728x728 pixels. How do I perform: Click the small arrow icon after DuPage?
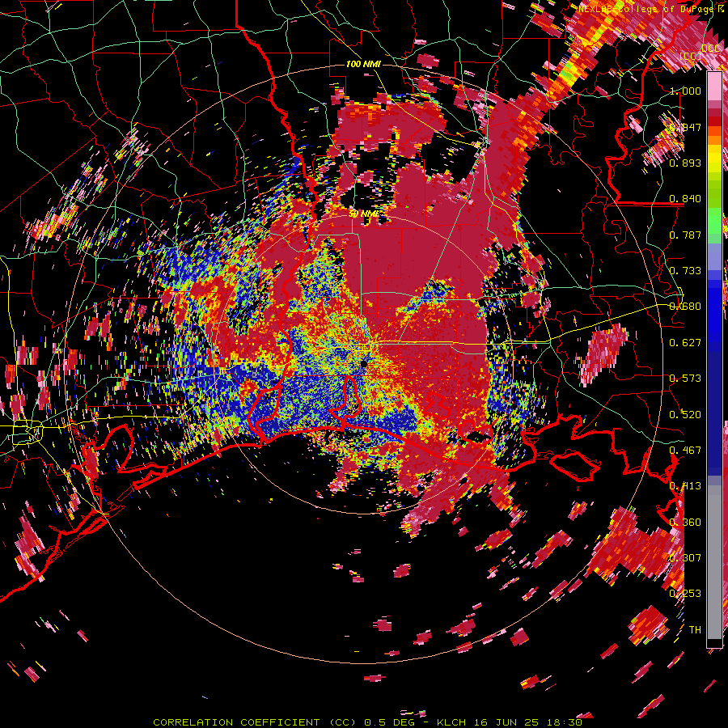(721, 8)
